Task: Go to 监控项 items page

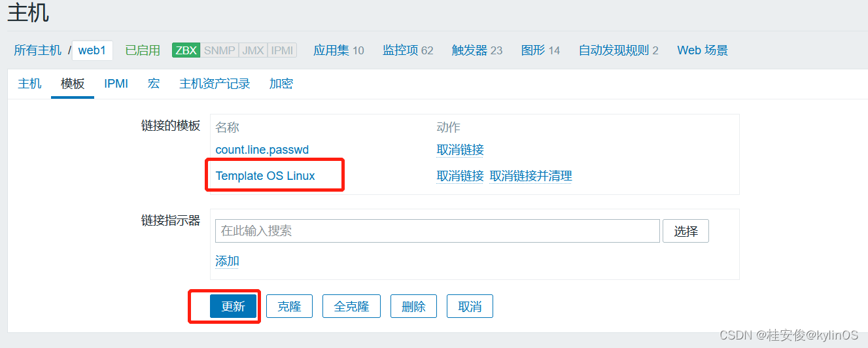Action: coord(408,50)
